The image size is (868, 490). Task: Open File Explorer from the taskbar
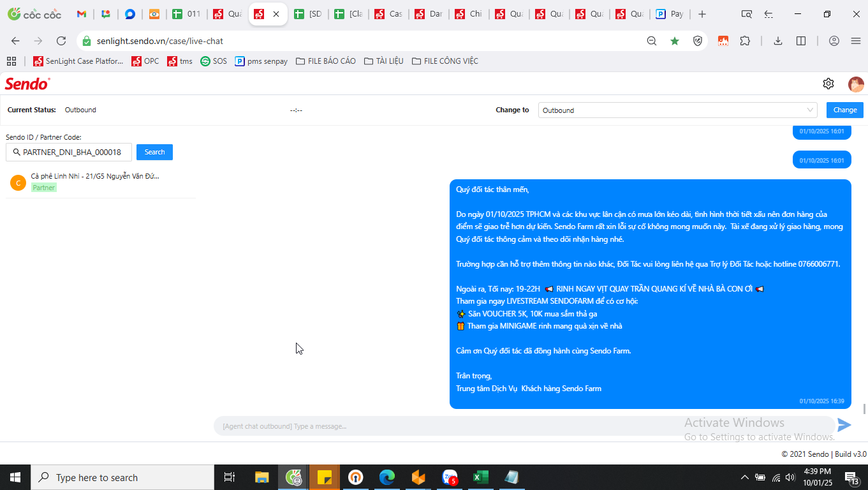click(261, 477)
